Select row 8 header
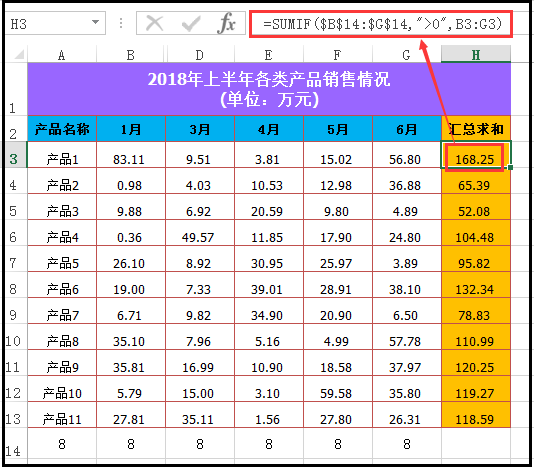Image resolution: width=534 pixels, height=467 pixels. pos(16,285)
